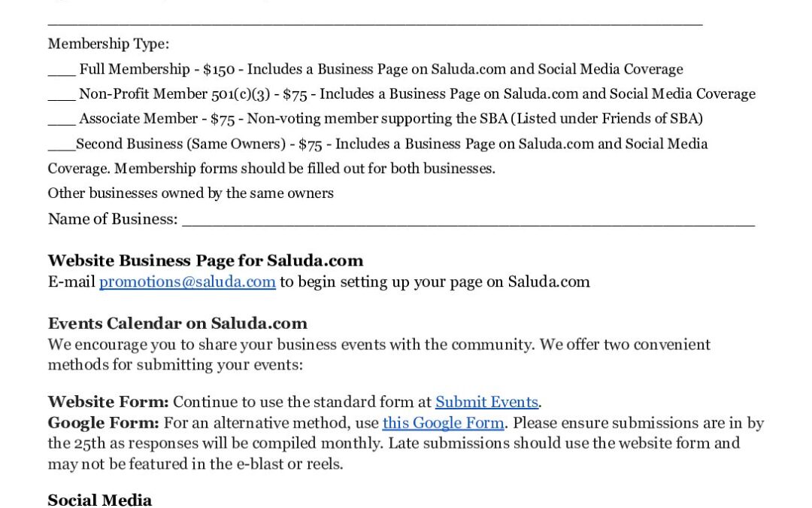Open the promotions@saluda.com email link

click(187, 282)
